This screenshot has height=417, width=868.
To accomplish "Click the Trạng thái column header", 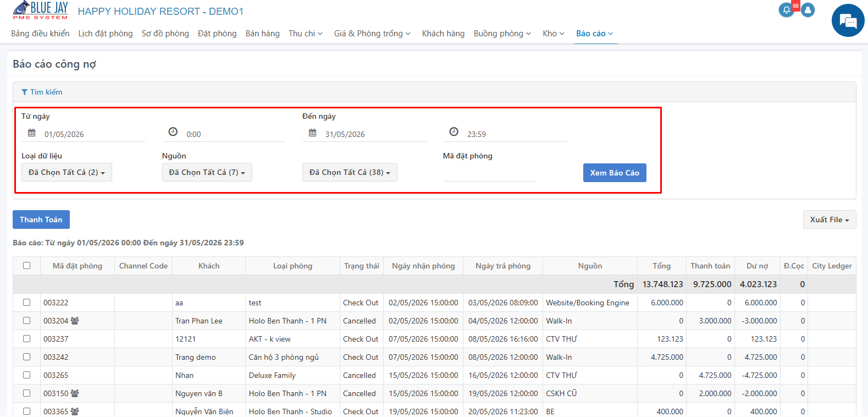I will (x=362, y=266).
